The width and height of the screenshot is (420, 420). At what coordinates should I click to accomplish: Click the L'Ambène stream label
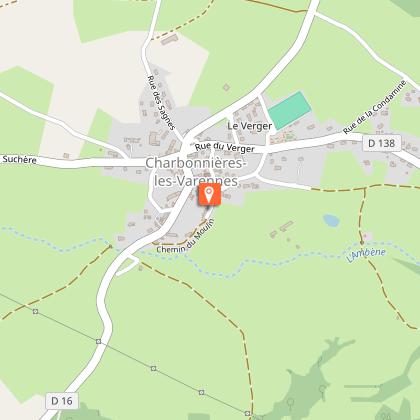[366, 254]
